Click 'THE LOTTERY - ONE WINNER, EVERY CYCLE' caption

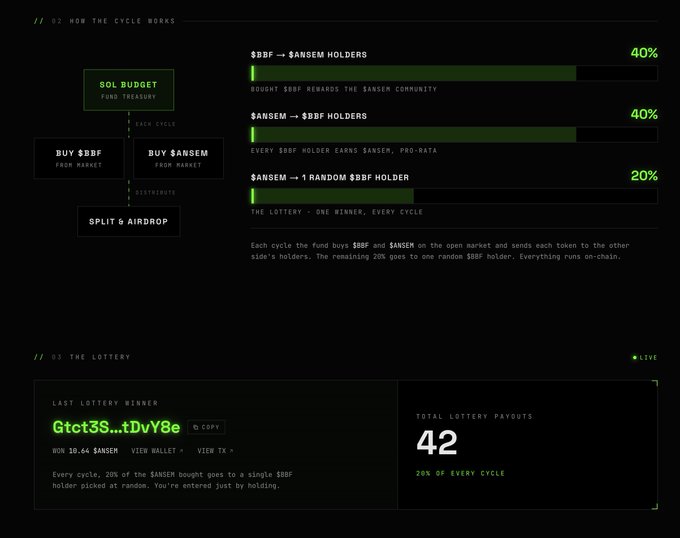[337, 212]
